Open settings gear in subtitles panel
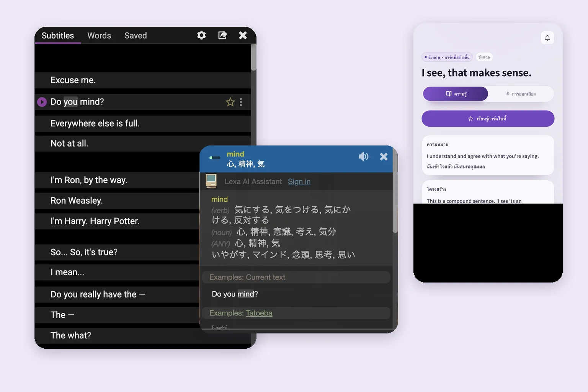588x392 pixels. [201, 35]
